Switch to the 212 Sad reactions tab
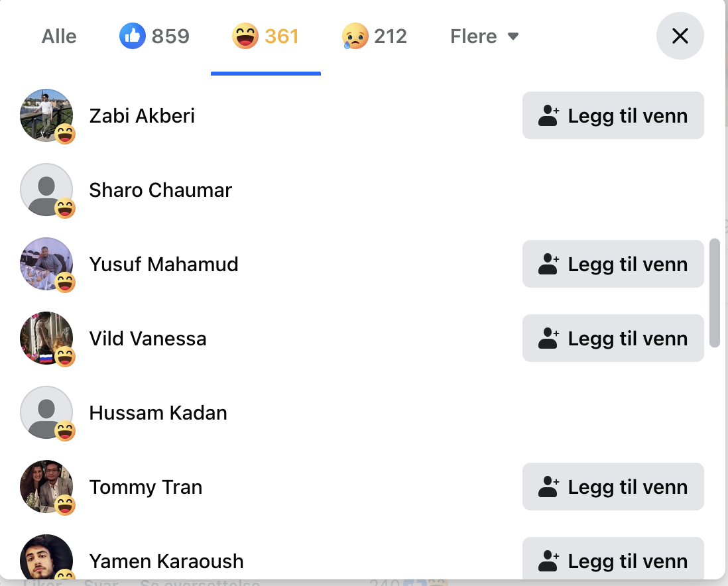The width and height of the screenshot is (728, 586). (x=375, y=36)
